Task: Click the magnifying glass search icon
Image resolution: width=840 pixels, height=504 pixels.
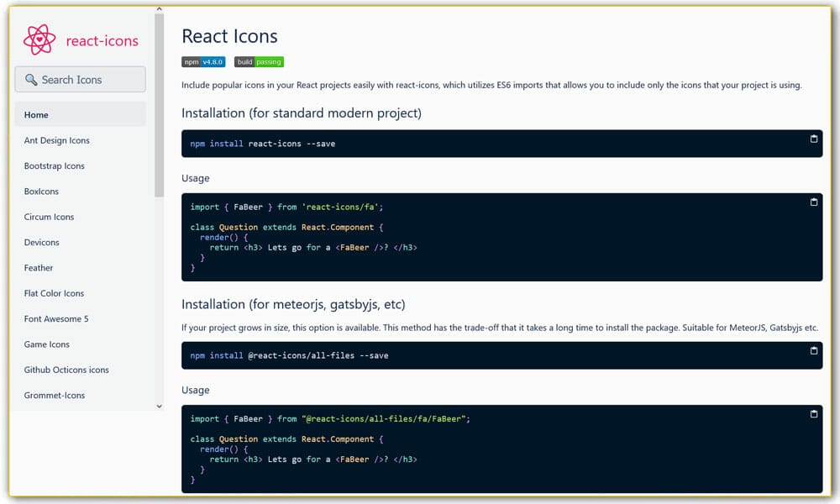Action: click(x=31, y=79)
